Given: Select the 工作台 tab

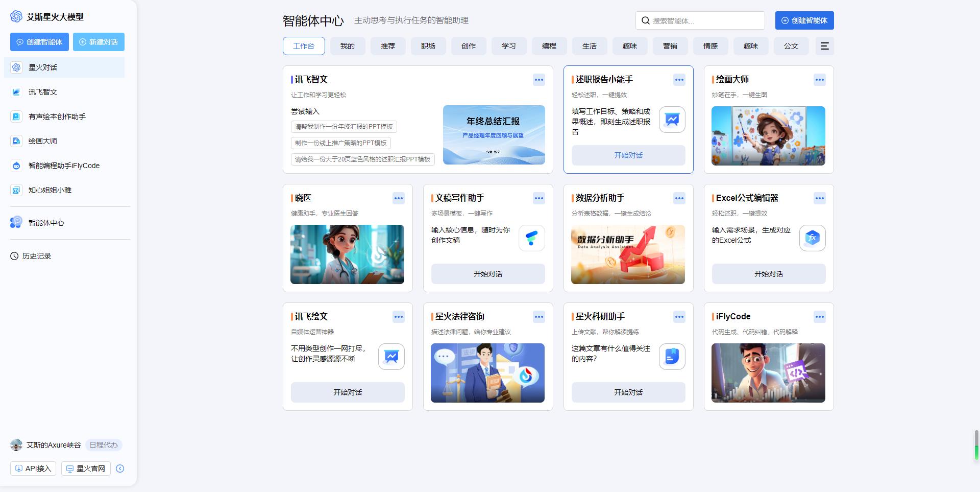Looking at the screenshot, I should point(304,46).
